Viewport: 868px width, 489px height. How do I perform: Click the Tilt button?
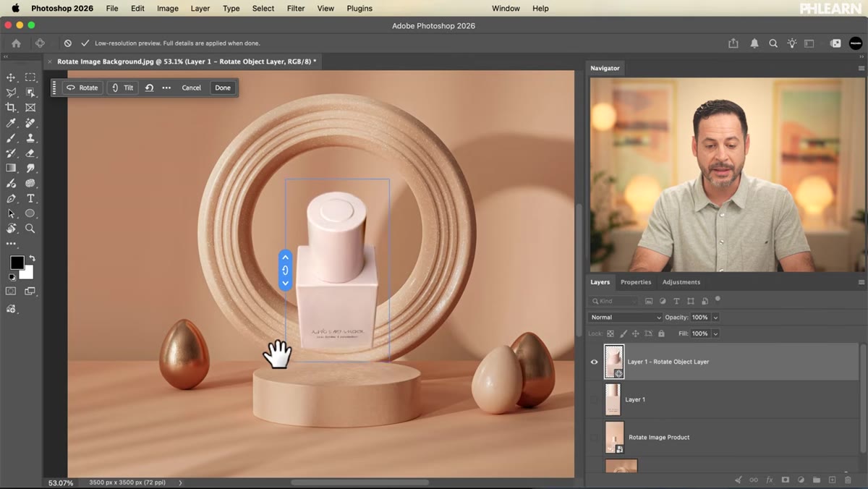(x=122, y=88)
